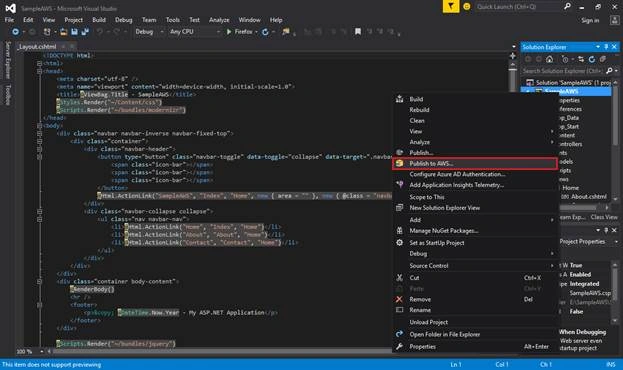The width and height of the screenshot is (623, 370).
Task: Collapse the container body-content div outline
Action: (x=39, y=281)
